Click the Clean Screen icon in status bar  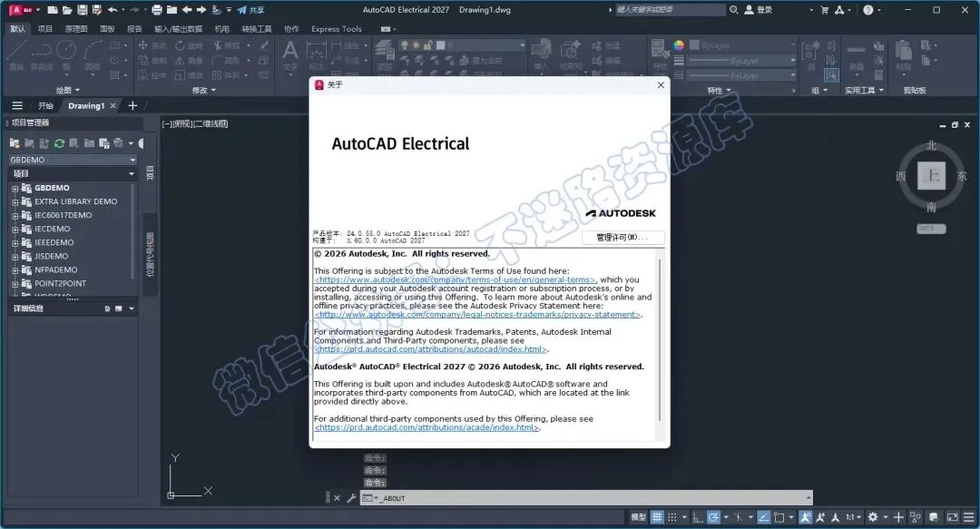click(x=953, y=517)
